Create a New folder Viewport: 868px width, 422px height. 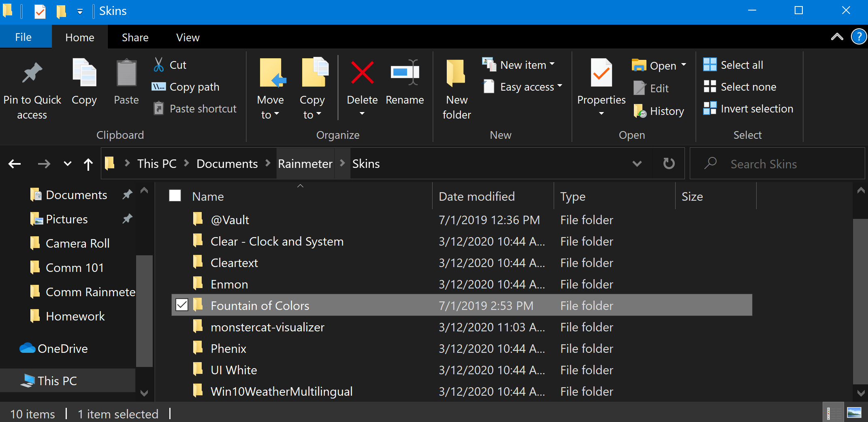pyautogui.click(x=456, y=87)
